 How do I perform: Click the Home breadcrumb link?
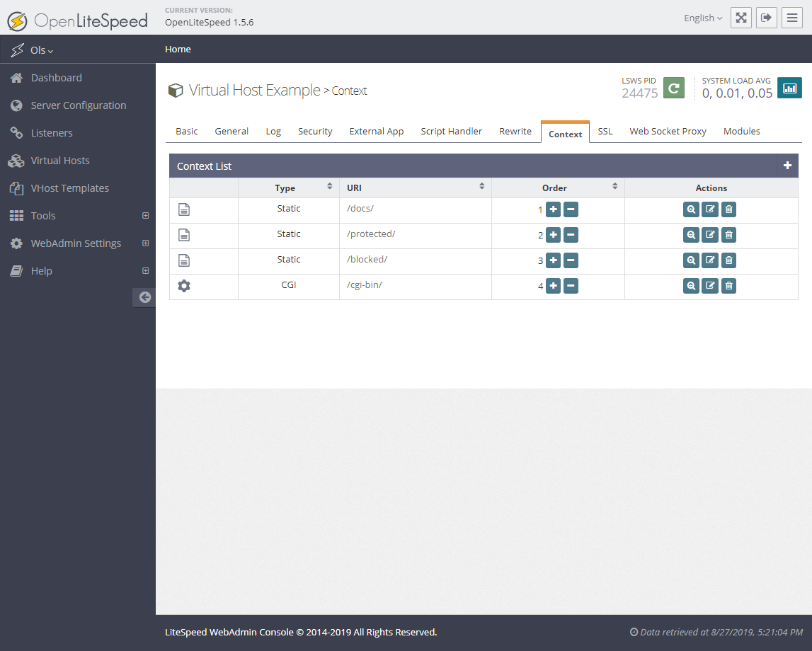click(178, 49)
